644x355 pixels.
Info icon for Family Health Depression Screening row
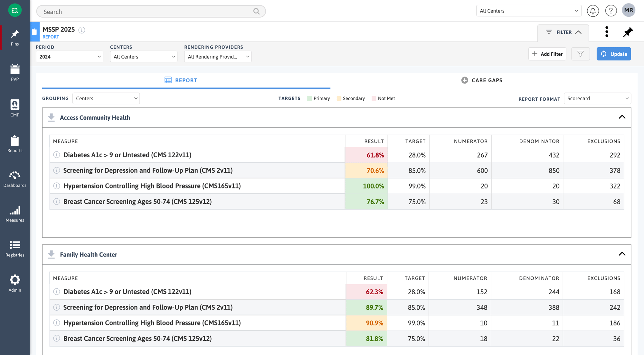click(x=57, y=307)
